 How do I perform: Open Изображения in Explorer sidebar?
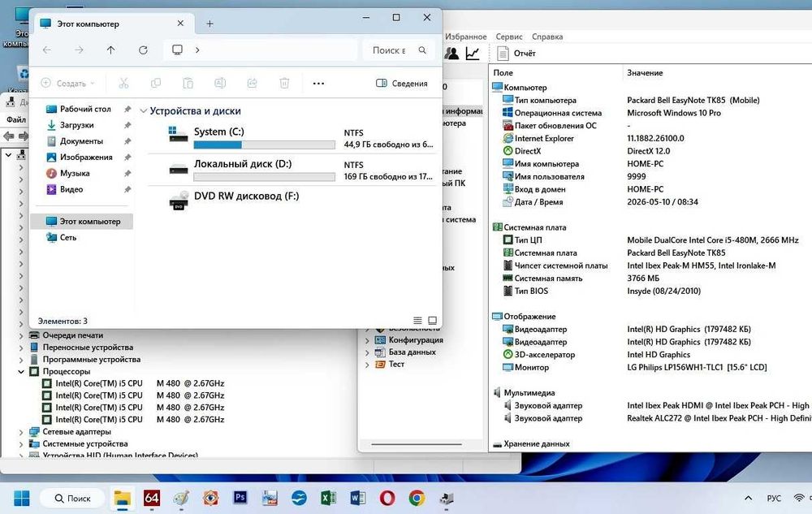(86, 157)
